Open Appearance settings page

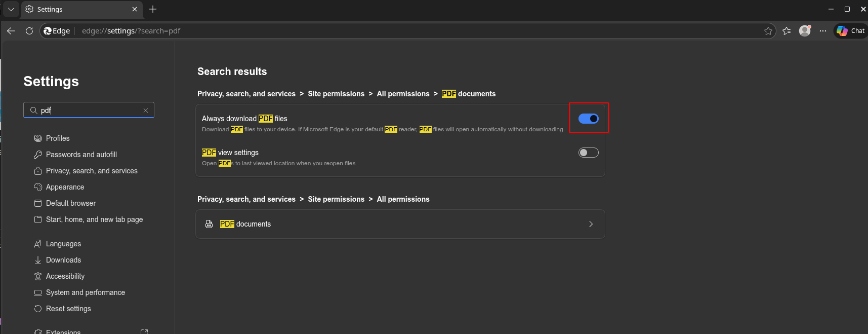(x=65, y=187)
